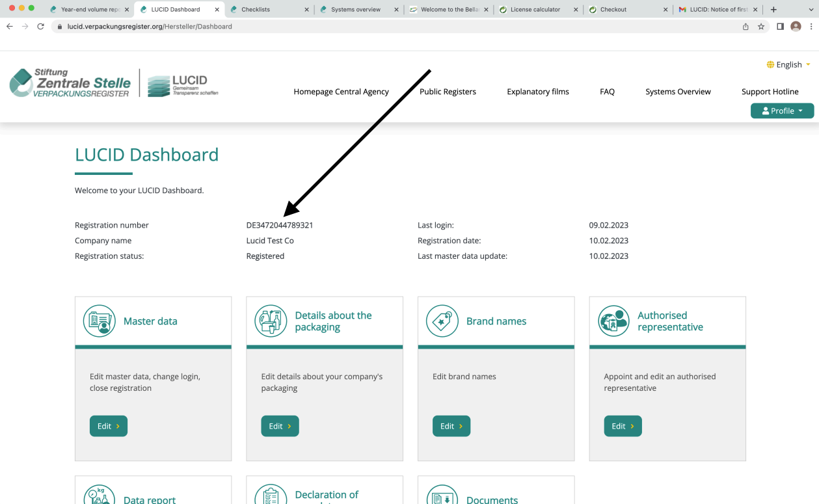Open a new browser tab
Screen dimensions: 819x504
(x=773, y=10)
